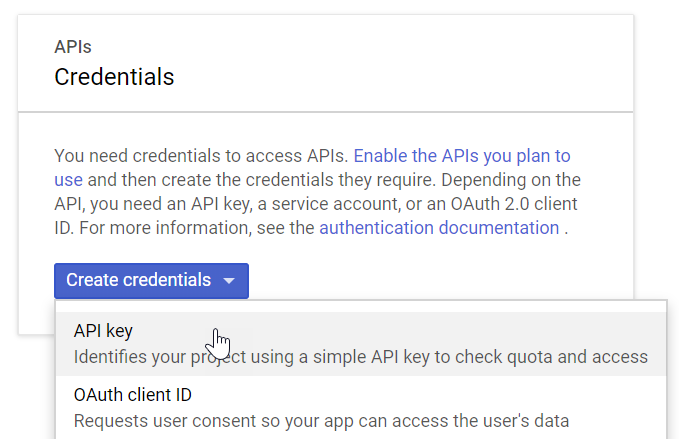This screenshot has width=679, height=439.
Task: Open the 'Enable the APIs you plan to' link
Action: point(462,156)
